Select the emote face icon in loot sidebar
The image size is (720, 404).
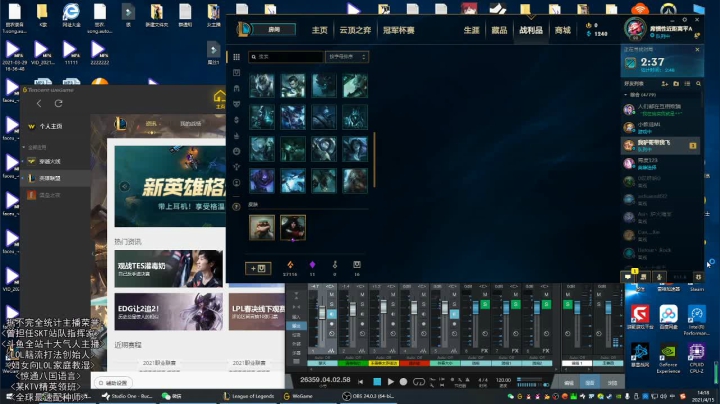coord(236,151)
